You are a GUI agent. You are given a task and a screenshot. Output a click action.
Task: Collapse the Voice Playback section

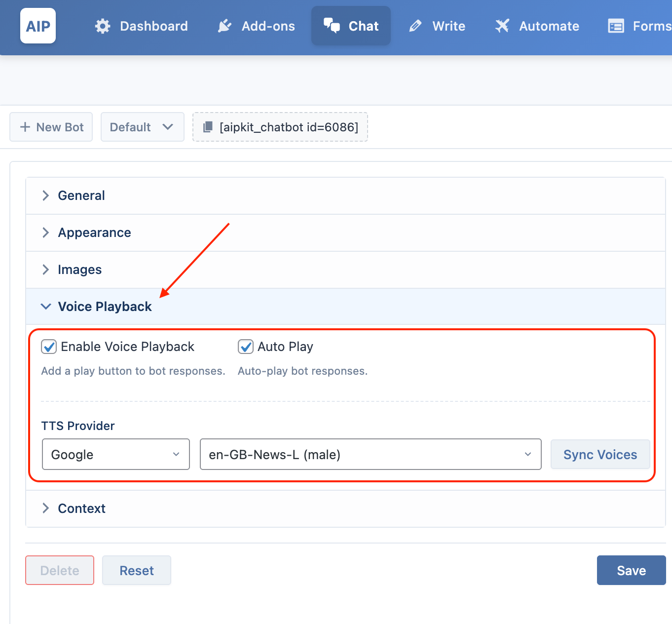tap(345, 307)
